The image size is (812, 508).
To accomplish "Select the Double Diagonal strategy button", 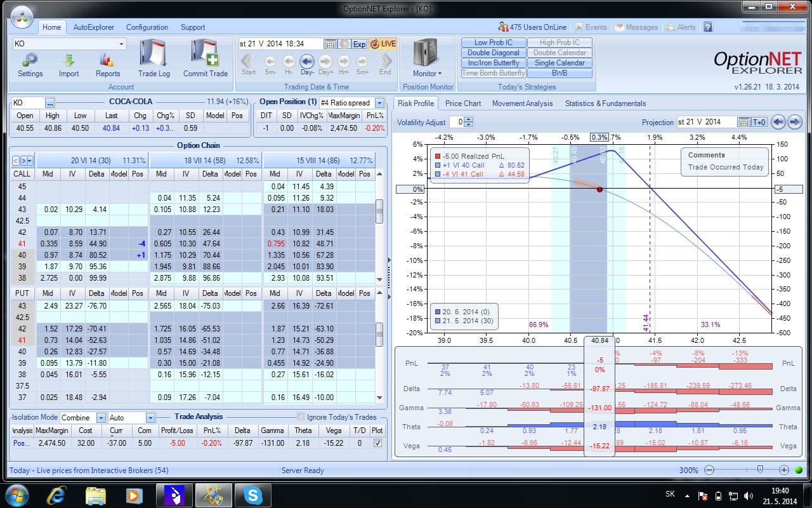I will pos(494,53).
